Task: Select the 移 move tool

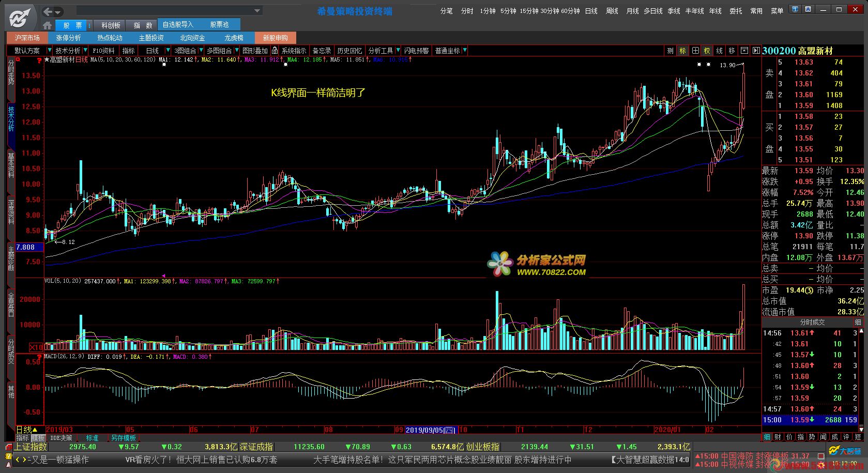Action: 732,50
